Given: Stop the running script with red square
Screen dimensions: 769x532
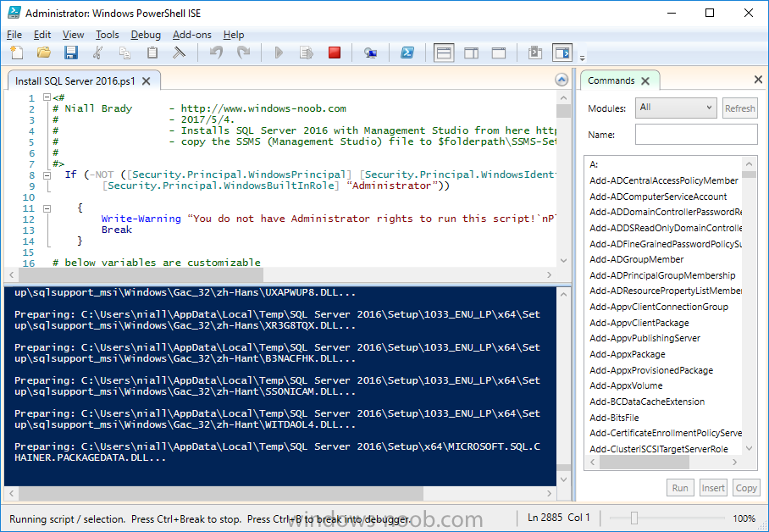Looking at the screenshot, I should [x=335, y=53].
